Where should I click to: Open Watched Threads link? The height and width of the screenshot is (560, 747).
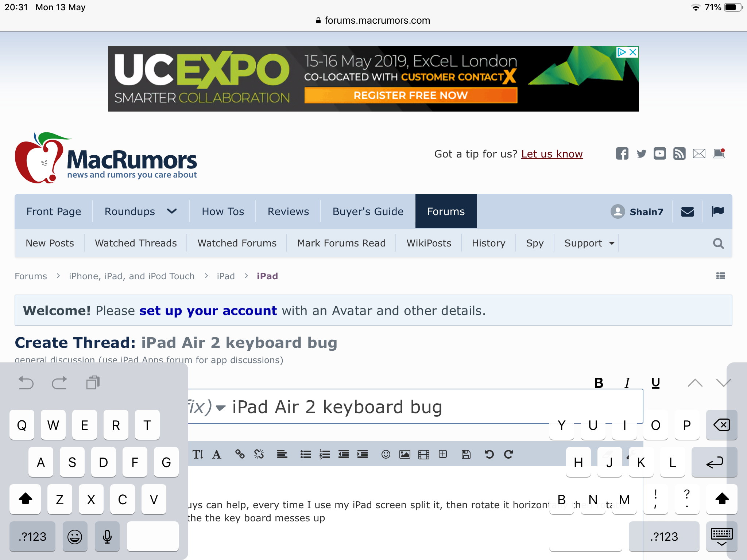pos(136,243)
